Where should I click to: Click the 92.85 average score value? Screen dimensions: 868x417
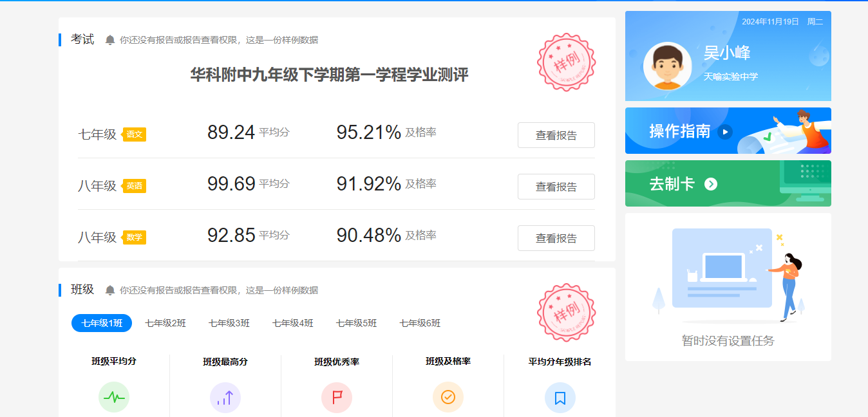(x=231, y=235)
